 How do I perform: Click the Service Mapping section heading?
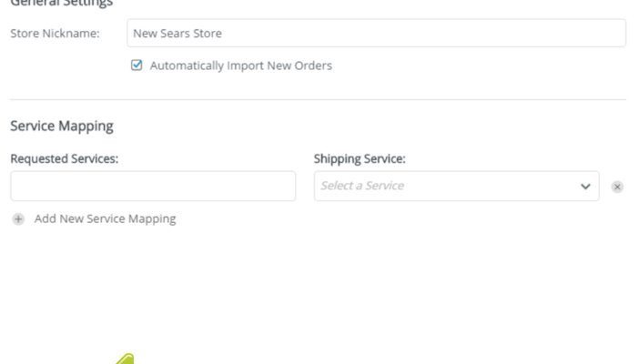point(62,126)
